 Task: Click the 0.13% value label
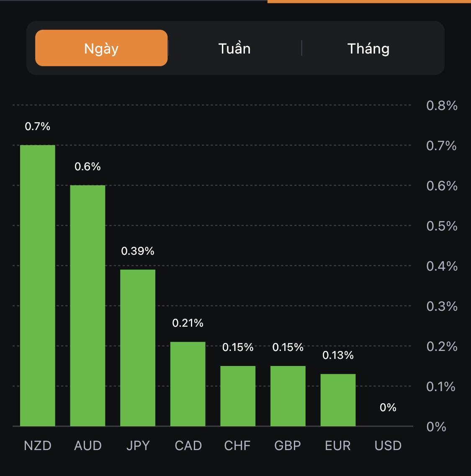338,355
